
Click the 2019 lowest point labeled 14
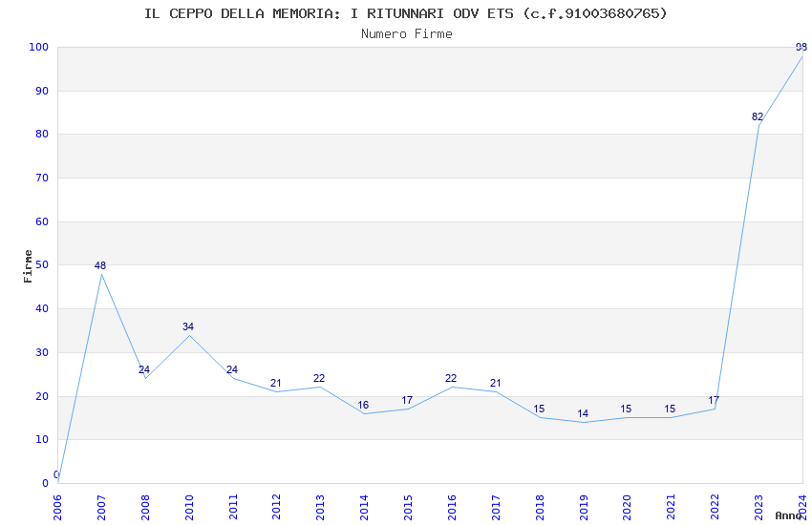(x=584, y=422)
